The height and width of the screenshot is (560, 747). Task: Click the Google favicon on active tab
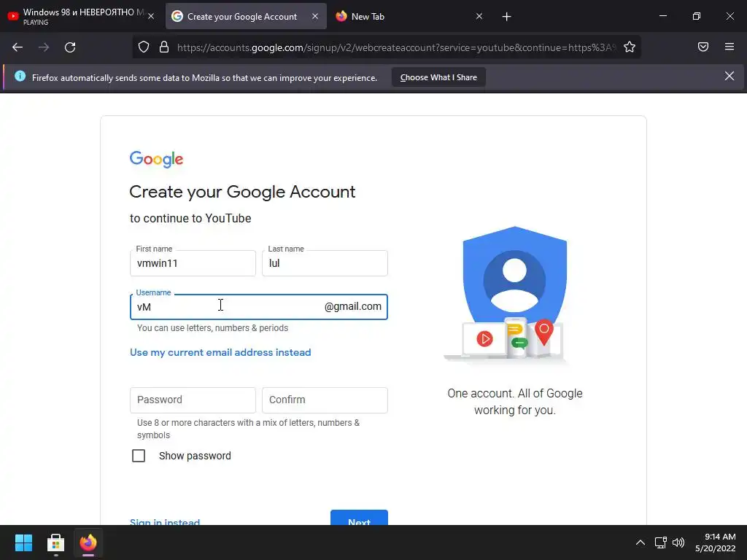click(177, 16)
